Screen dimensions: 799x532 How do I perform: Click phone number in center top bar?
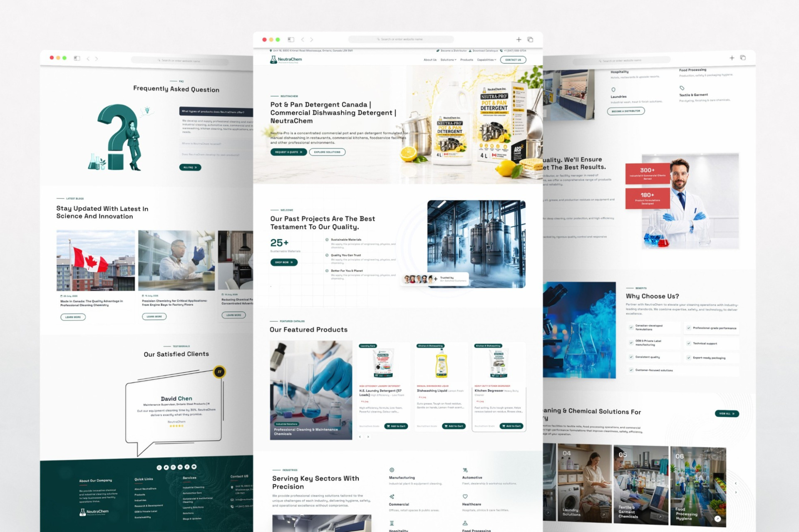coord(513,51)
